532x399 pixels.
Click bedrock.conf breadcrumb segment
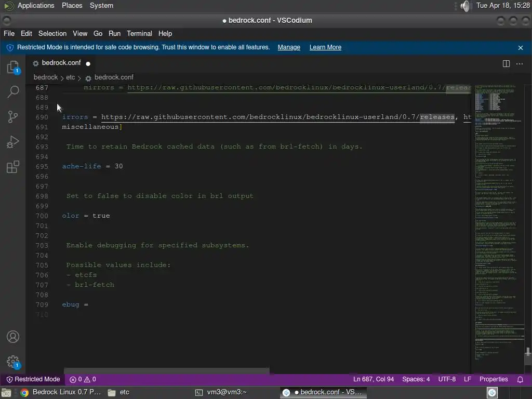click(x=114, y=77)
